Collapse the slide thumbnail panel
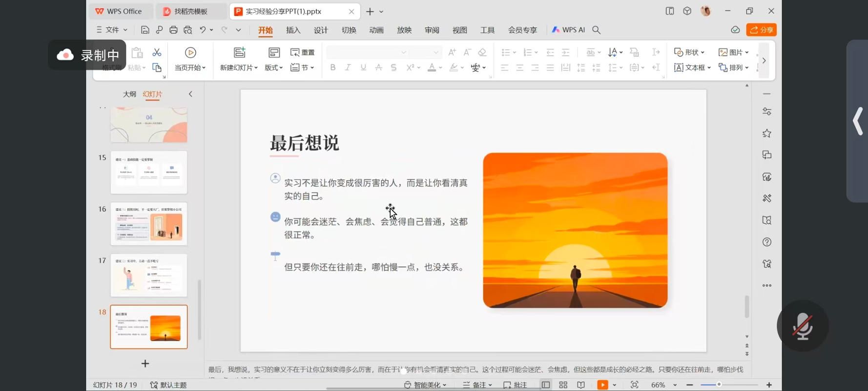This screenshot has height=391, width=868. click(190, 94)
